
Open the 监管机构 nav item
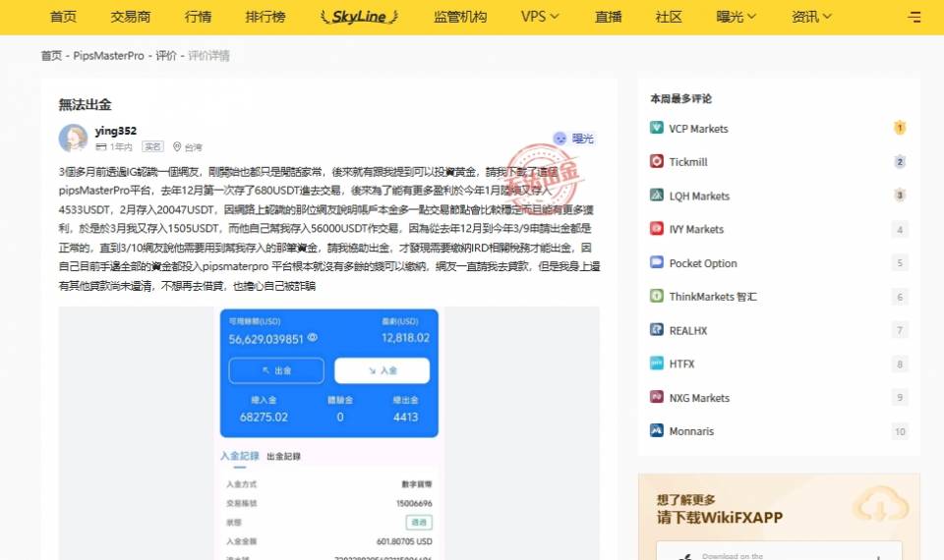tap(460, 17)
